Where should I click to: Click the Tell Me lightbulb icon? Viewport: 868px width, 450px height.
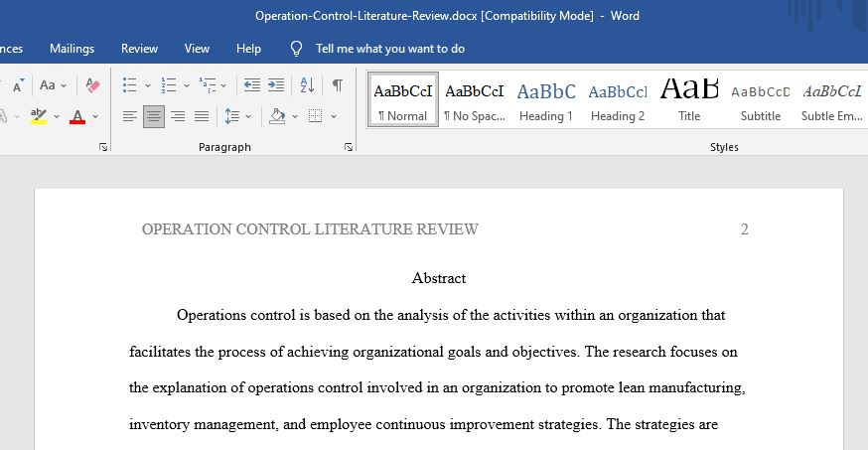tap(296, 49)
